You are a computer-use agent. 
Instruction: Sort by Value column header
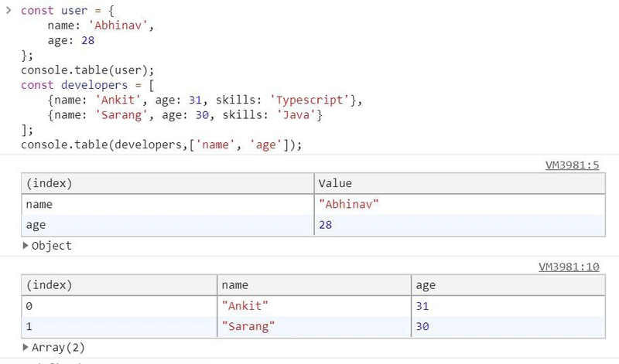pos(335,183)
